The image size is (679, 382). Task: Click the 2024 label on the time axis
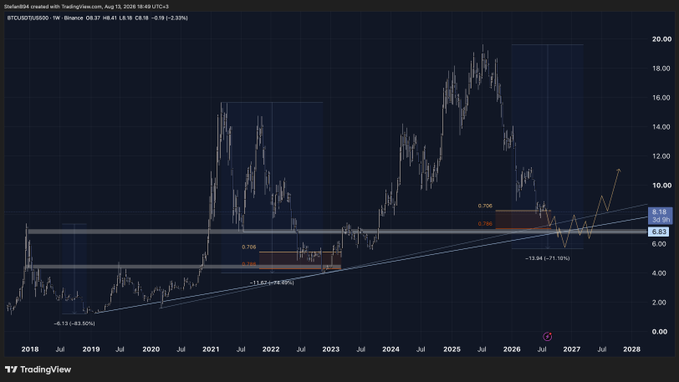point(391,349)
